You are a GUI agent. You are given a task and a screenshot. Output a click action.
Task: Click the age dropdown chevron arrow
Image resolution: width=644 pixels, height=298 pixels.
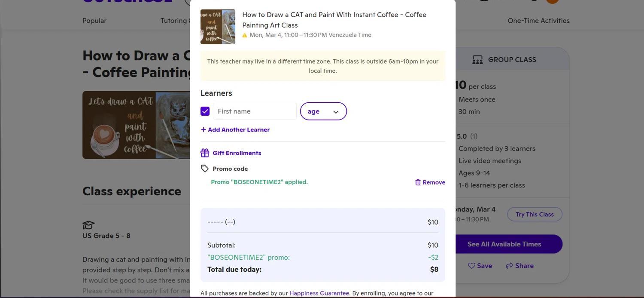(336, 112)
